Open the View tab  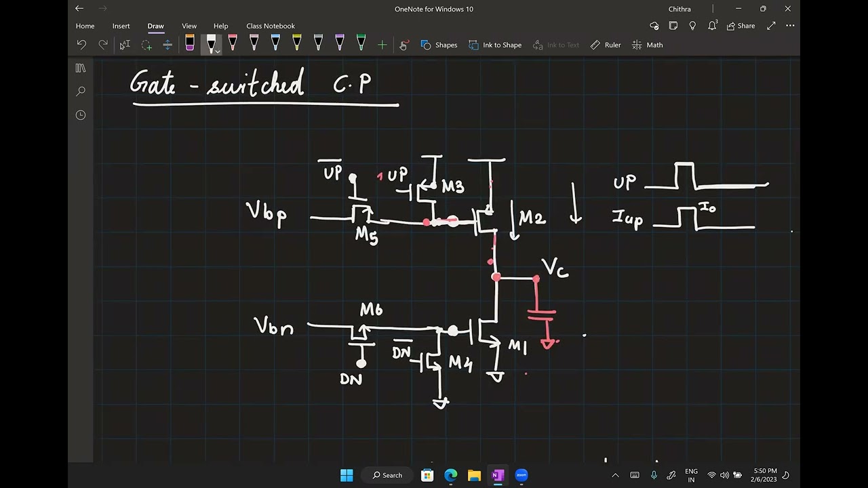click(189, 26)
